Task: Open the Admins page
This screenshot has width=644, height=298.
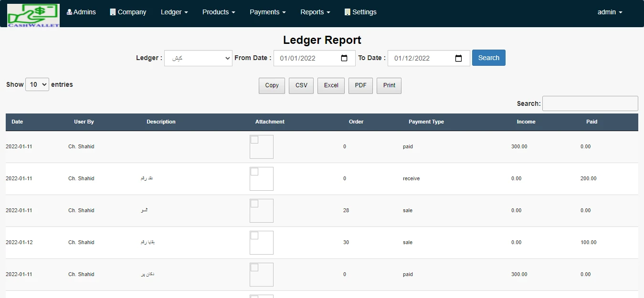Action: click(81, 12)
